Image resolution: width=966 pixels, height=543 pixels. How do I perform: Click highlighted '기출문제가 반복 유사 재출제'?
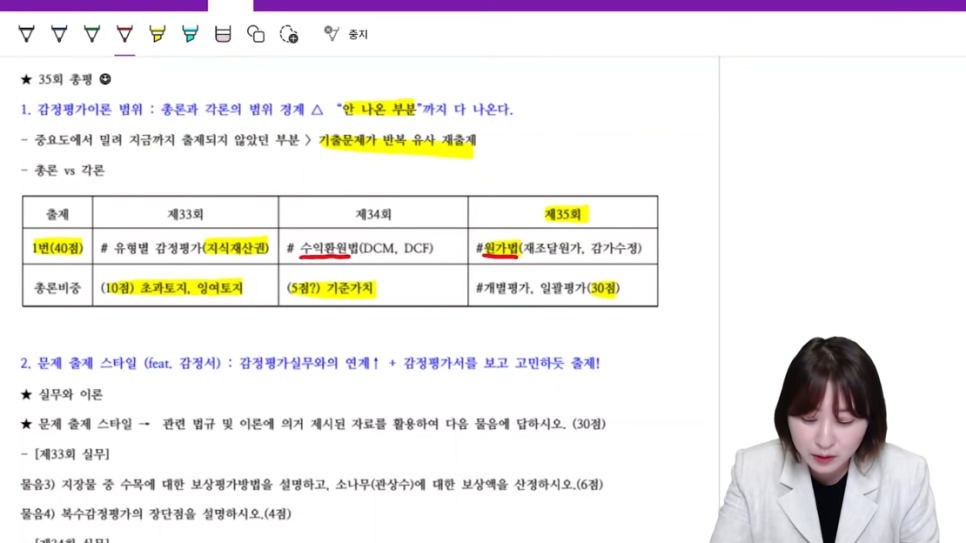click(397, 141)
